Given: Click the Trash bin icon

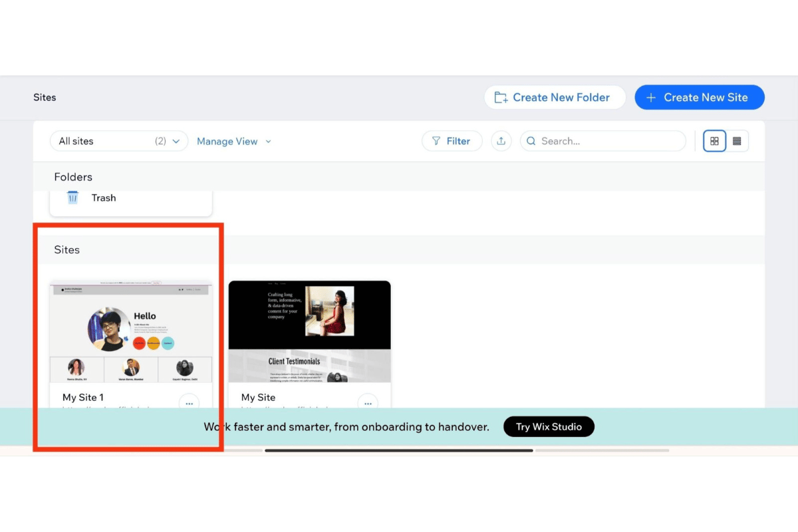Looking at the screenshot, I should (73, 198).
